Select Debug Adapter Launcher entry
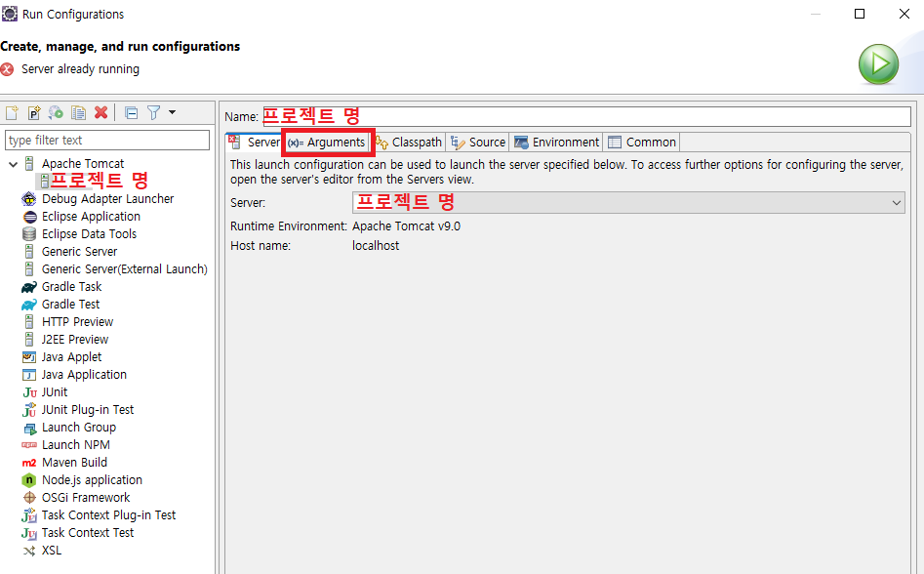 [x=108, y=198]
